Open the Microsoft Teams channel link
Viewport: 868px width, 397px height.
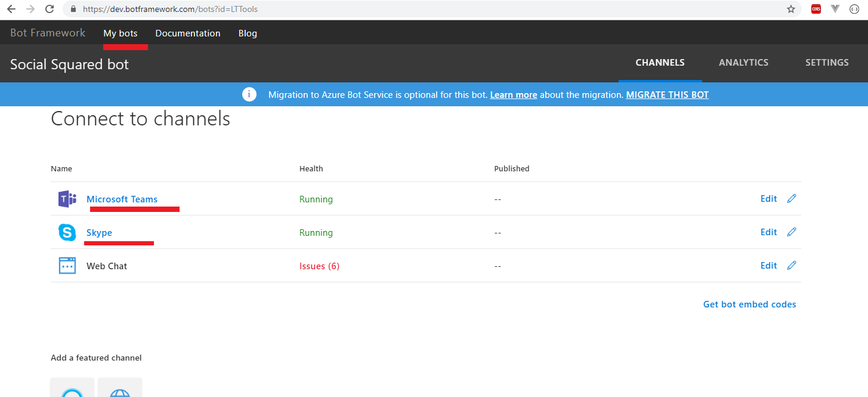tap(122, 199)
